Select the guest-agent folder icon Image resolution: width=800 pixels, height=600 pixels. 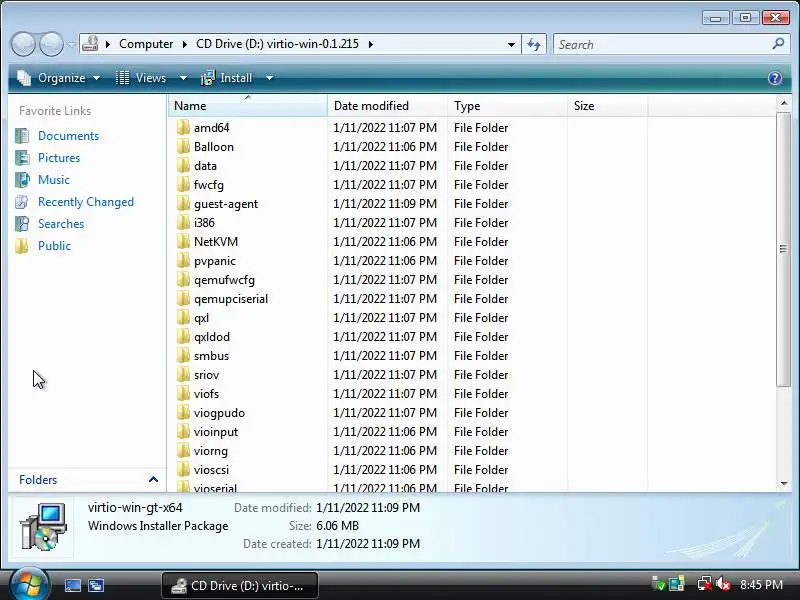(x=183, y=204)
